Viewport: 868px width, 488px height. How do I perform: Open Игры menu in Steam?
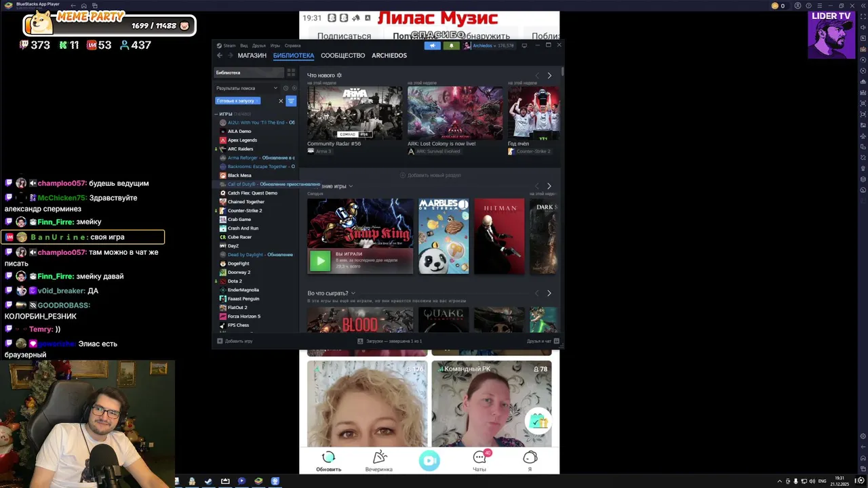pos(275,45)
